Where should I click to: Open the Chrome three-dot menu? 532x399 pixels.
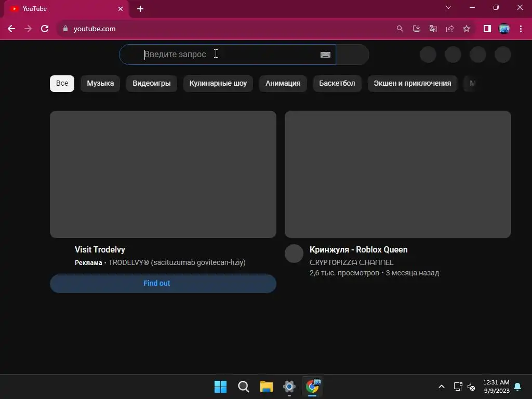point(521,29)
